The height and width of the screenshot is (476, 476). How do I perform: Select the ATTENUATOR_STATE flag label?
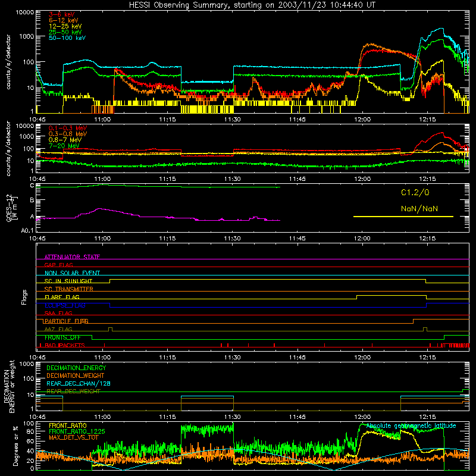72,257
